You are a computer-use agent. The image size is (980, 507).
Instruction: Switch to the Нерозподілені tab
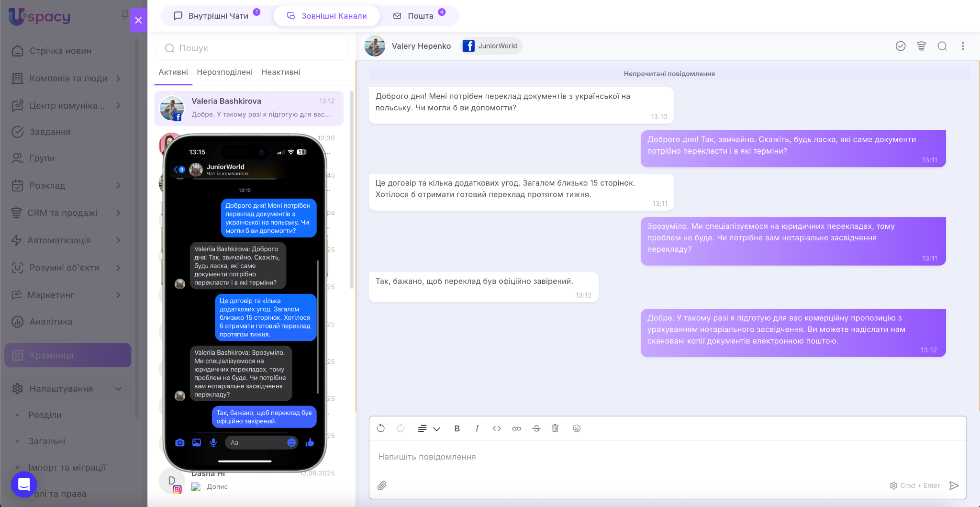click(224, 72)
